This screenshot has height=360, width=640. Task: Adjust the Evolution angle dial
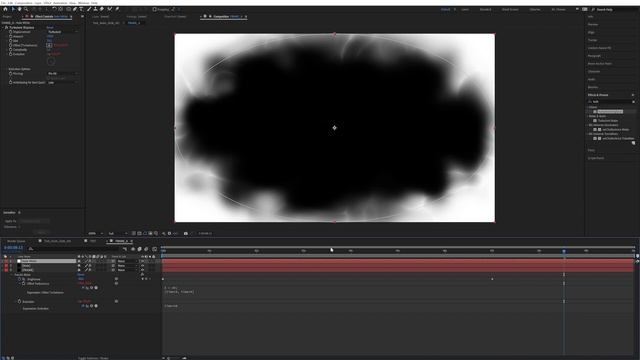[51, 62]
